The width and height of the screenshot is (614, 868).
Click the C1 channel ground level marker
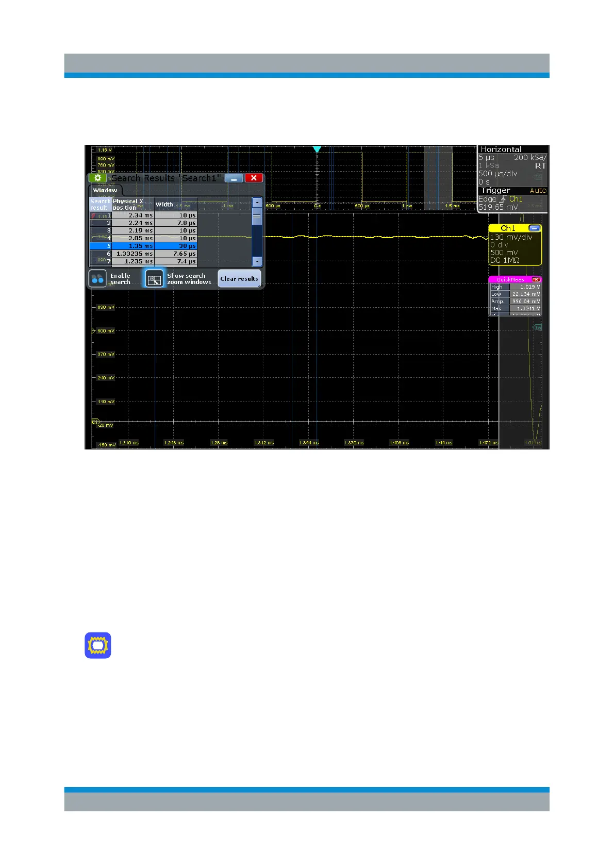(x=95, y=422)
